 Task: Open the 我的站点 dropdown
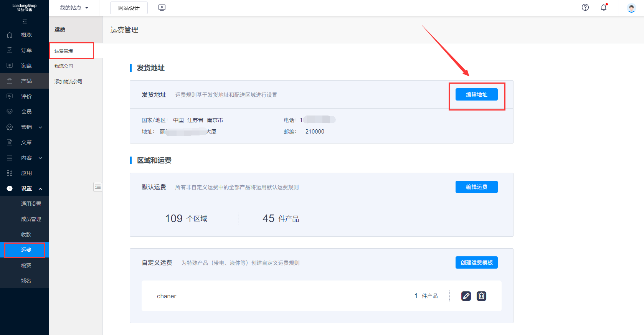(x=74, y=8)
